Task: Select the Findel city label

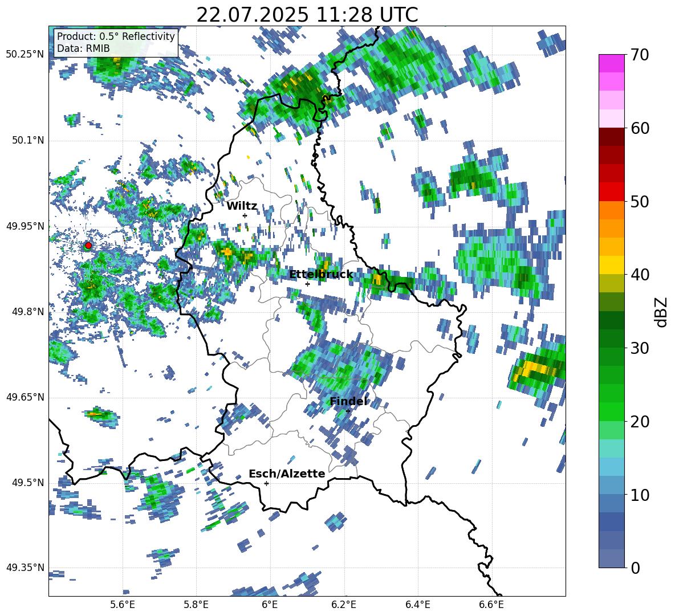Action: click(x=348, y=401)
